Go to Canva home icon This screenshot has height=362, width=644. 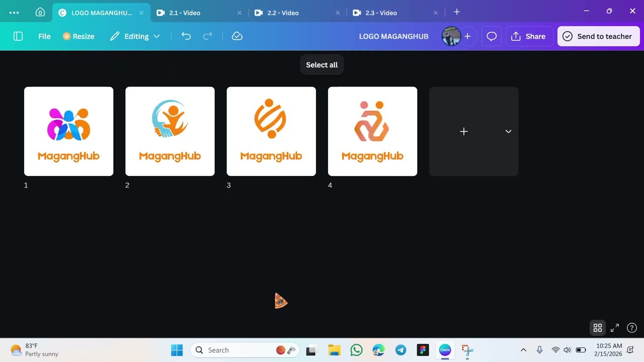40,13
